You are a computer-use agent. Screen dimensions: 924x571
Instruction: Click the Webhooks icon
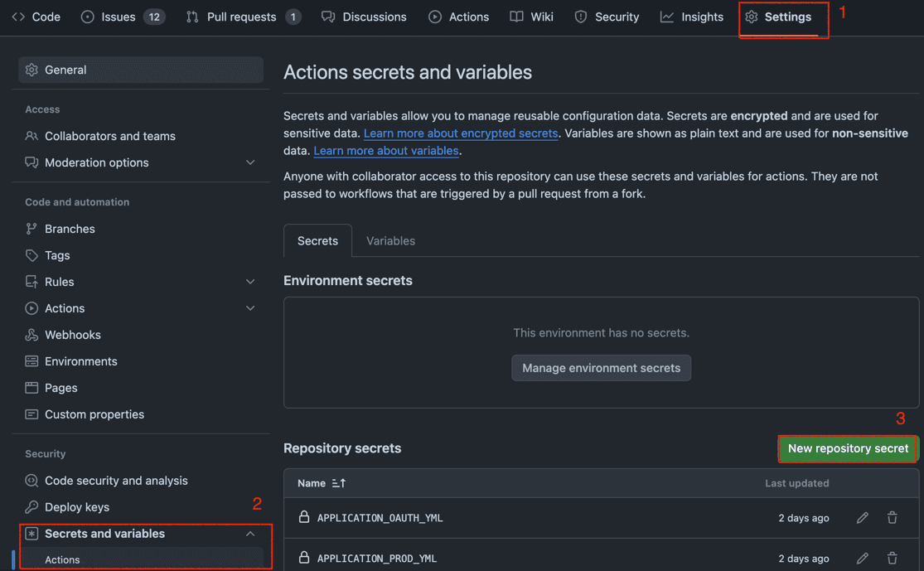[31, 335]
